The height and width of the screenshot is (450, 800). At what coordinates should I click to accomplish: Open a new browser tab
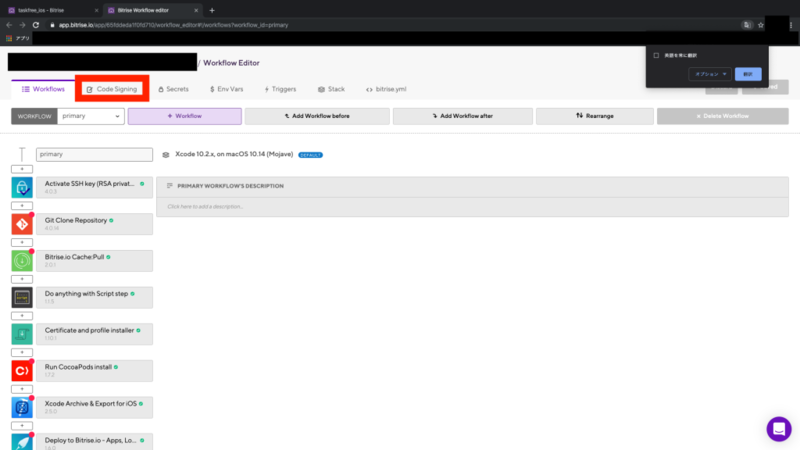tap(212, 10)
